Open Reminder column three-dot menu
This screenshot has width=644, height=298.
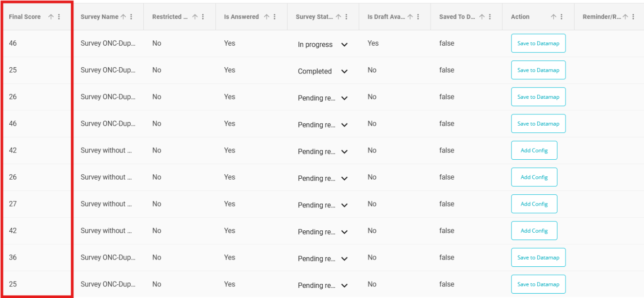[x=633, y=17]
